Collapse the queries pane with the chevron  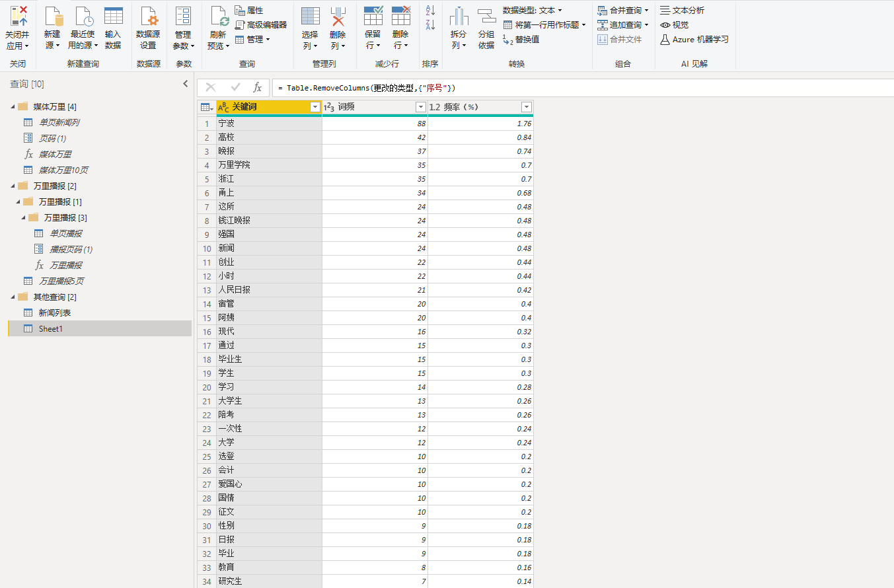click(x=186, y=84)
